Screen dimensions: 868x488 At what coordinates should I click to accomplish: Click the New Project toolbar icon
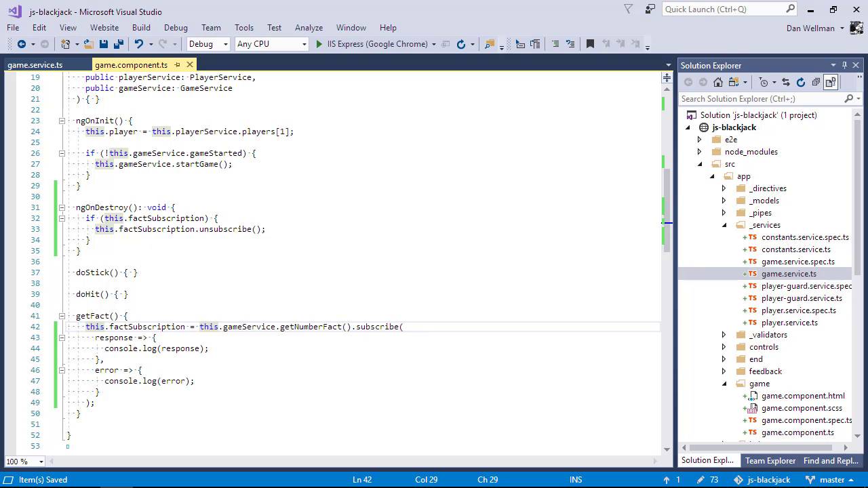coord(66,44)
